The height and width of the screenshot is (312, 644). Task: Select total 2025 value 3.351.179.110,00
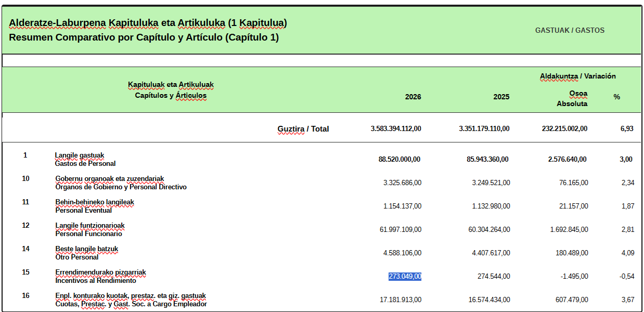point(484,129)
